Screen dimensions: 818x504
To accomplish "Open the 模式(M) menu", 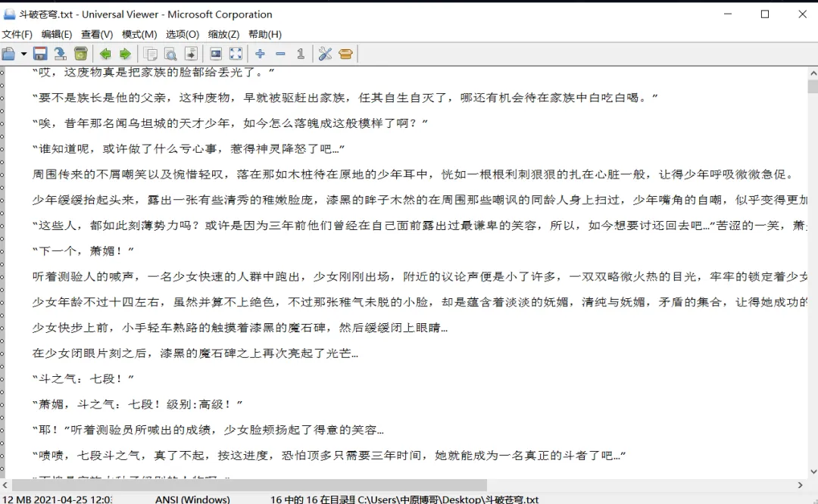I will [139, 34].
